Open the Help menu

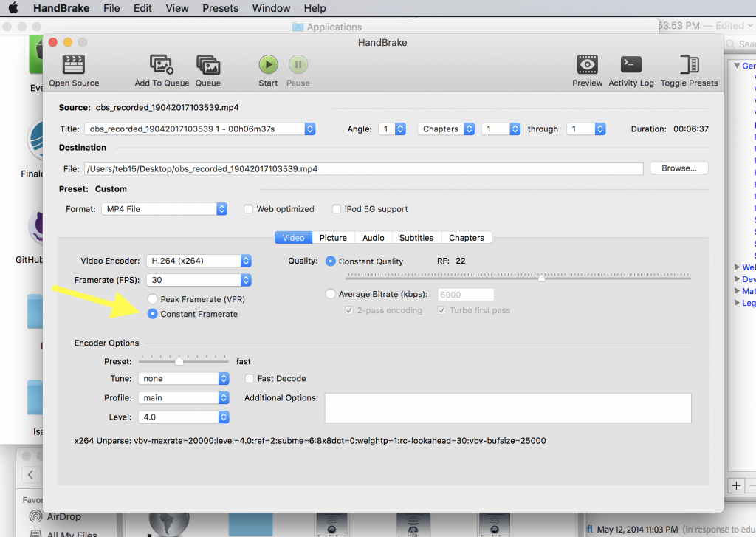pos(315,8)
